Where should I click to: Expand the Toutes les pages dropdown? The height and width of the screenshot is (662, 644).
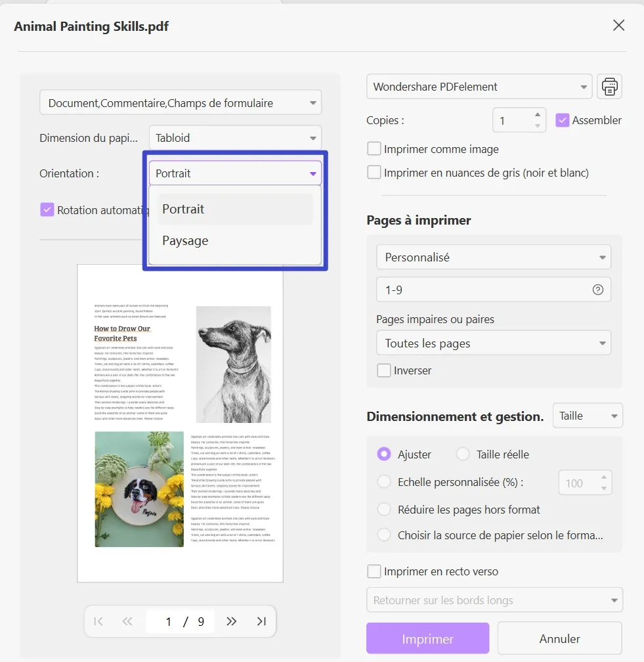[493, 342]
